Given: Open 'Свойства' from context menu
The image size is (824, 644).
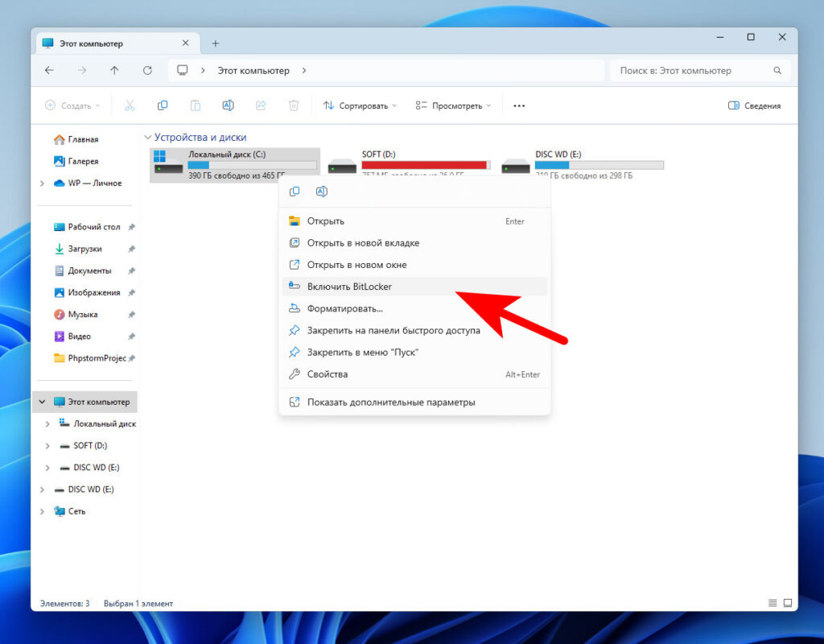Looking at the screenshot, I should pyautogui.click(x=414, y=374).
